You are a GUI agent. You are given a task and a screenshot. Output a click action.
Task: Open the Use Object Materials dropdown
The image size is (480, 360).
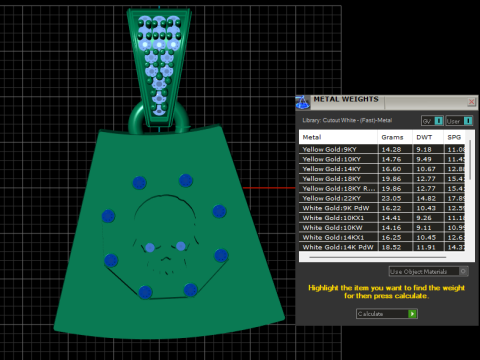(428, 271)
